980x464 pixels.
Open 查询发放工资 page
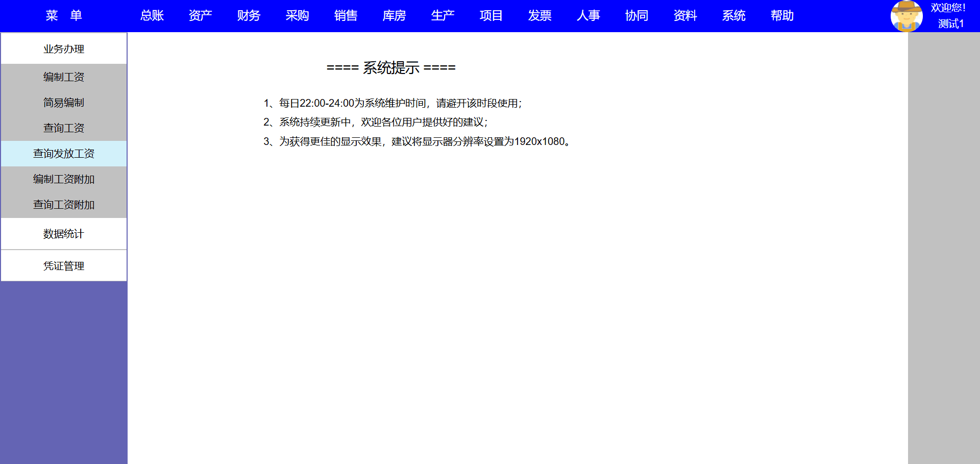64,154
